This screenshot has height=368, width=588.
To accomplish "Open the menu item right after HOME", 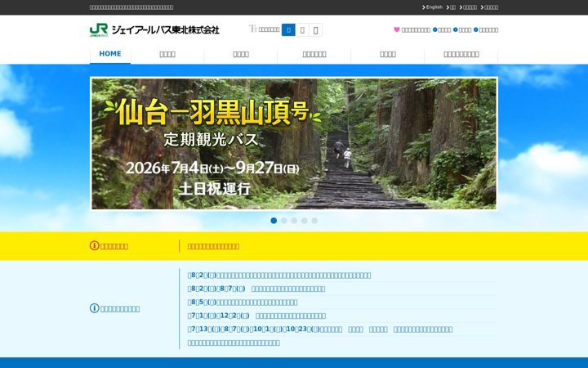I will [167, 54].
